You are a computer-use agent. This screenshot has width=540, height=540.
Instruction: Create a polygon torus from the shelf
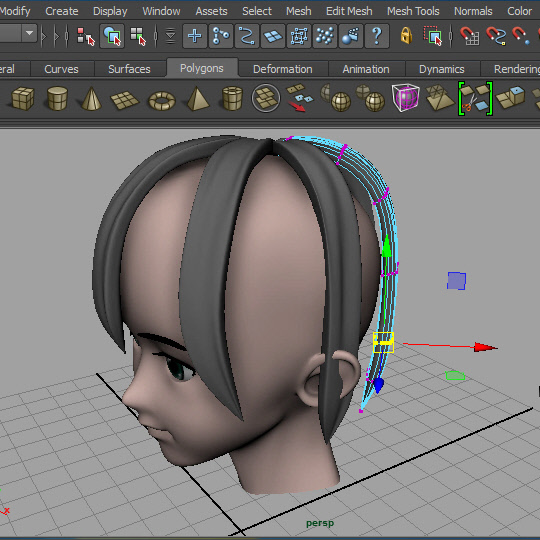[x=162, y=101]
